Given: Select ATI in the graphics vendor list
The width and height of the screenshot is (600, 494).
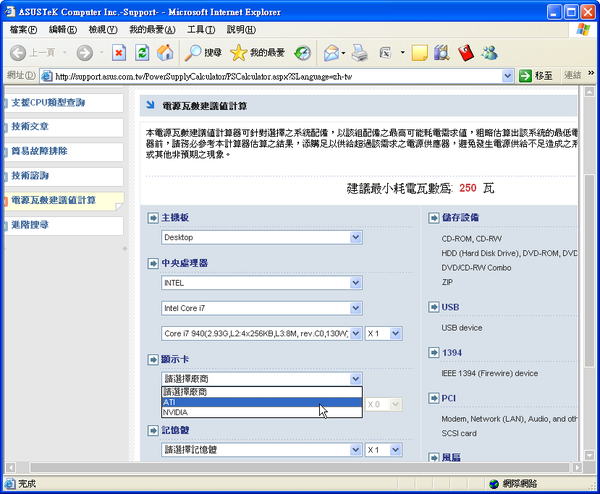Looking at the screenshot, I should point(262,402).
